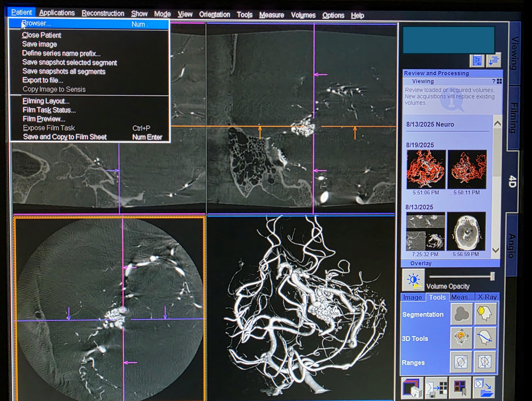Click the 3D Tools orientation arrows icon
The image size is (532, 401).
[461, 338]
